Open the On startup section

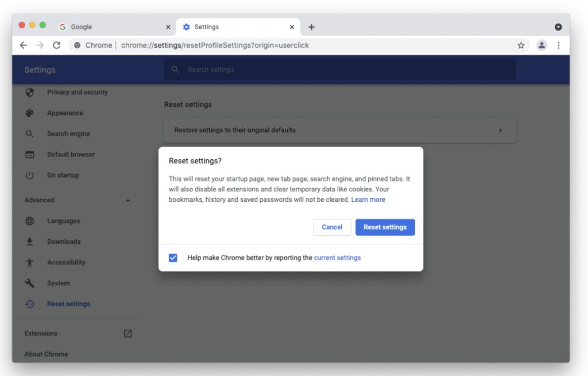click(x=63, y=175)
